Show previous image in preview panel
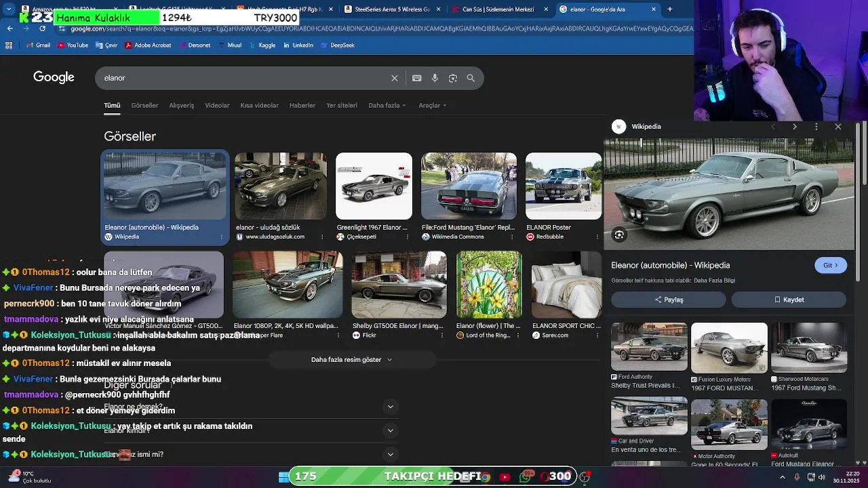The height and width of the screenshot is (488, 868). (x=773, y=127)
